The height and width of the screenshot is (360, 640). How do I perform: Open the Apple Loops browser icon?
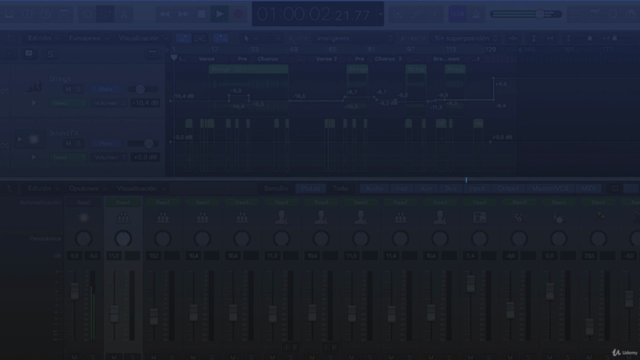click(613, 14)
